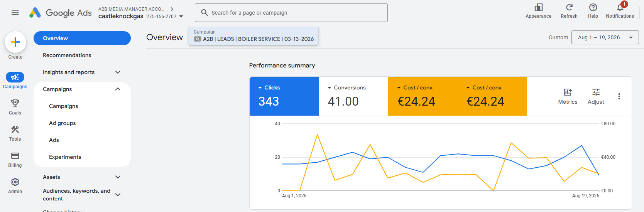
Task: Click the search magnifier icon
Action: [205, 13]
